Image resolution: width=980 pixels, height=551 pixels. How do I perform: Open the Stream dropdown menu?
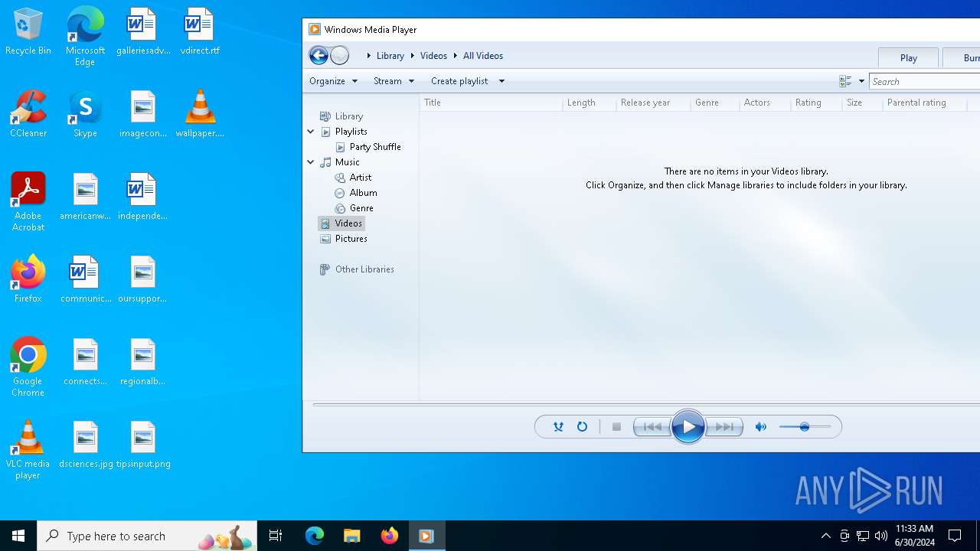[394, 81]
